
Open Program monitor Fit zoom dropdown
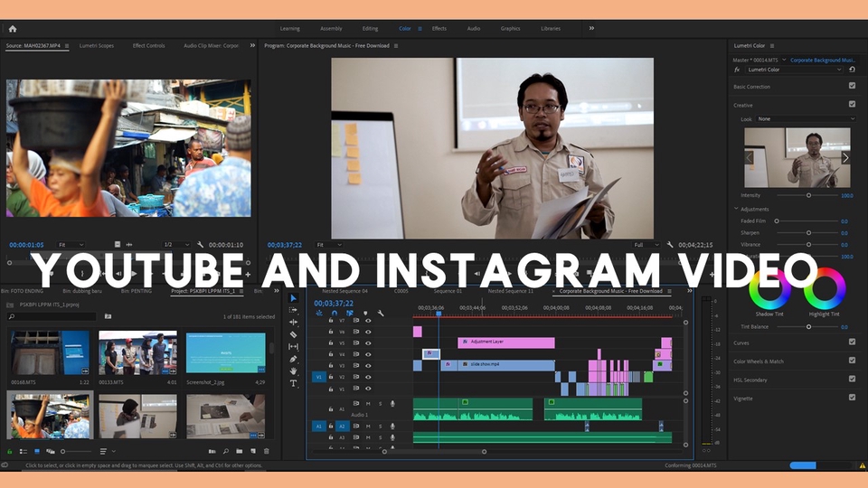click(x=329, y=245)
